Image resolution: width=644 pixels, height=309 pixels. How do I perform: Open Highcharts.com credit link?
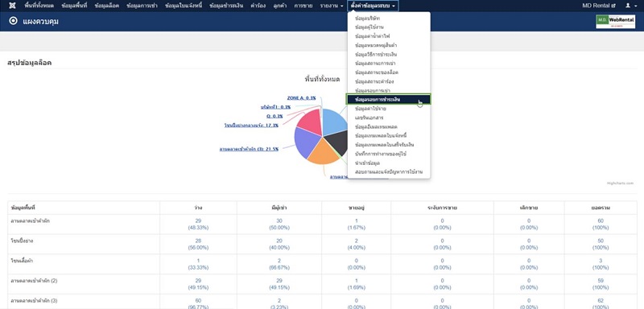620,183
